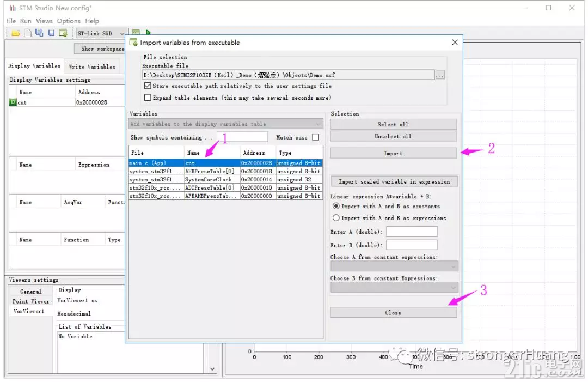This screenshot has width=588, height=382.
Task: Select Import with A and B as constants
Action: tap(336, 206)
